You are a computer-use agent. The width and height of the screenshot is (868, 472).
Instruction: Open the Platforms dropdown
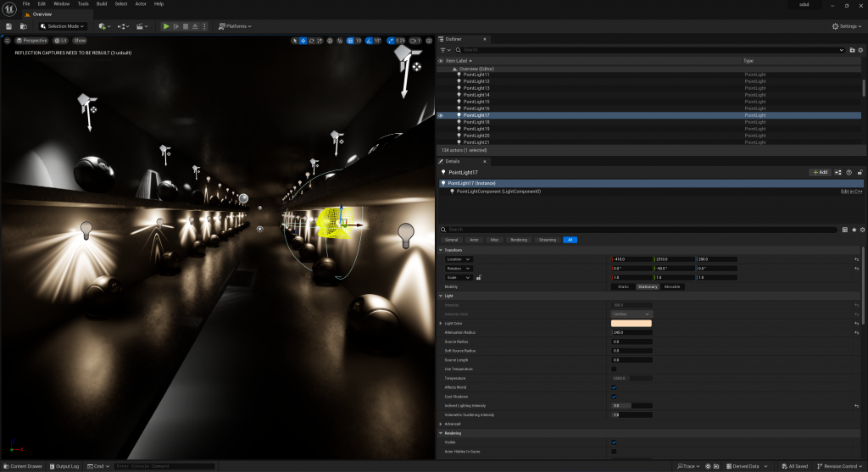click(236, 26)
